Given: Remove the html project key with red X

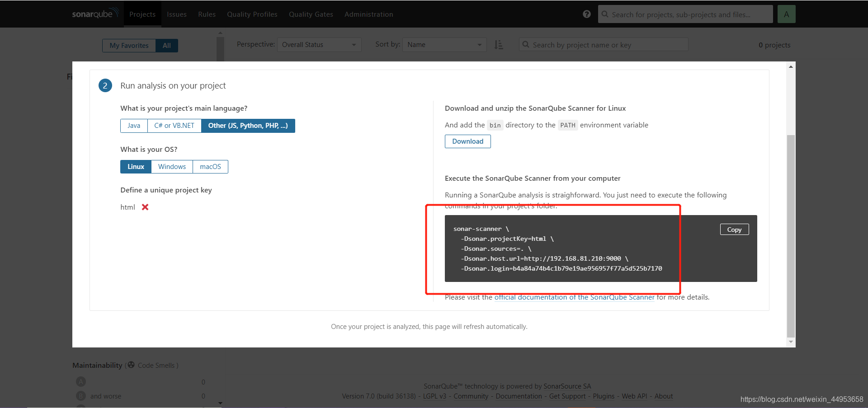Looking at the screenshot, I should coord(145,207).
